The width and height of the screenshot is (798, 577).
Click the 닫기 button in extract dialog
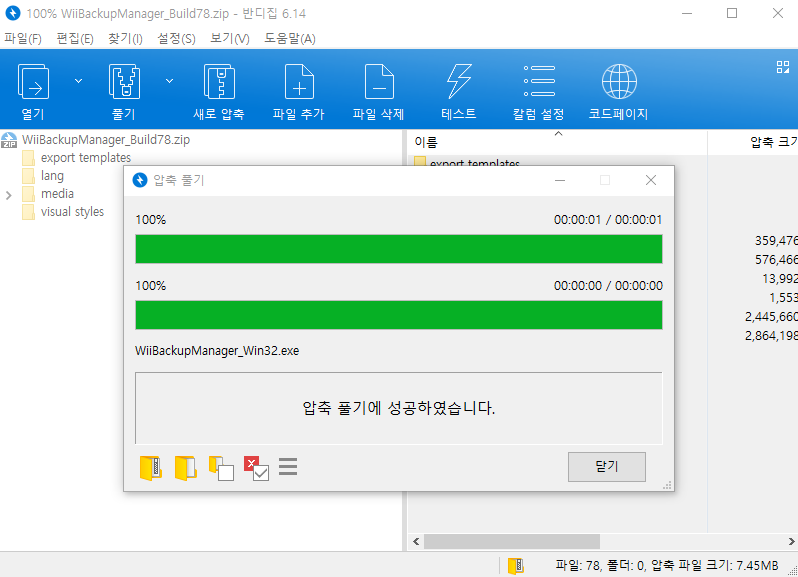[x=607, y=467]
